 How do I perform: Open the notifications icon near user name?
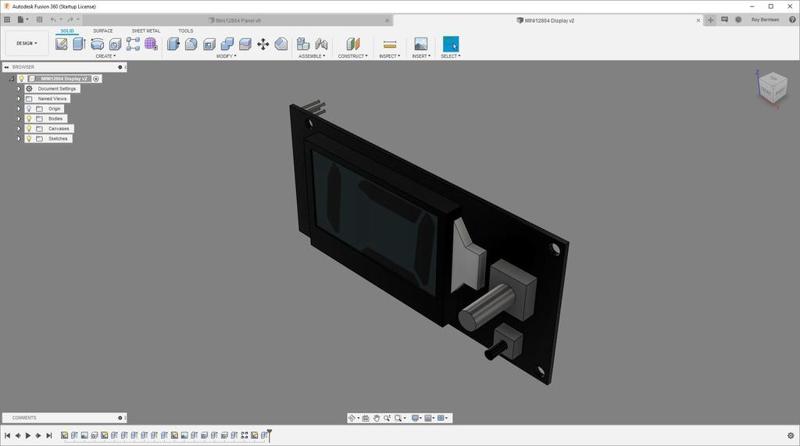click(x=724, y=20)
